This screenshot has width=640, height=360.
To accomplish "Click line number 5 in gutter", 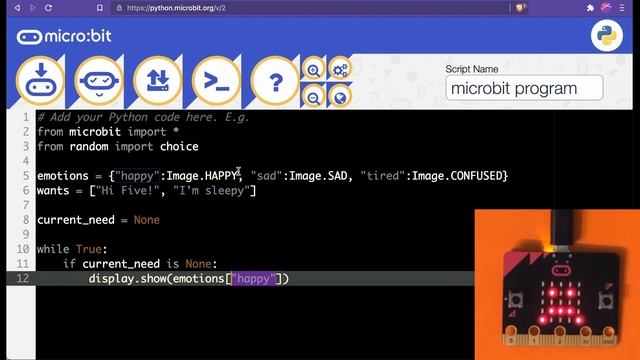I will (x=26, y=176).
